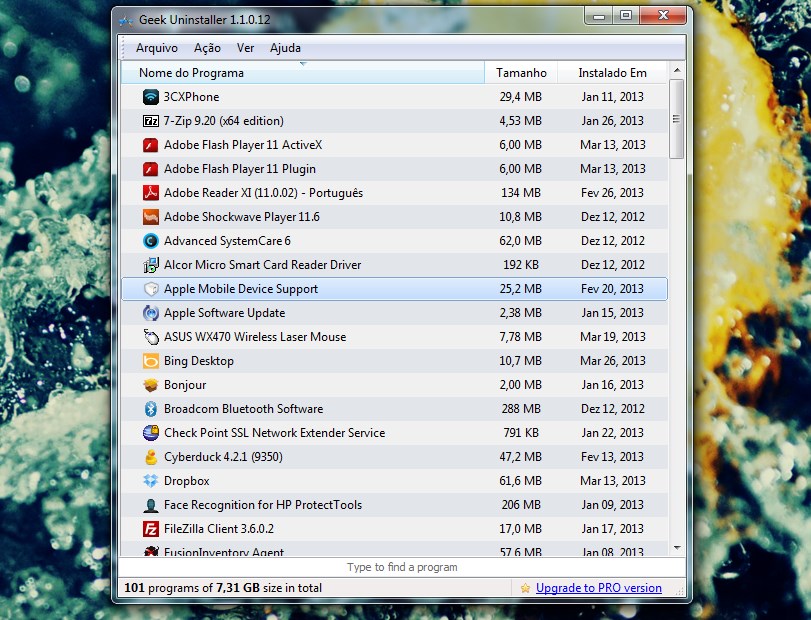
Task: Click the ASUS WX470 mouse icon
Action: point(151,337)
